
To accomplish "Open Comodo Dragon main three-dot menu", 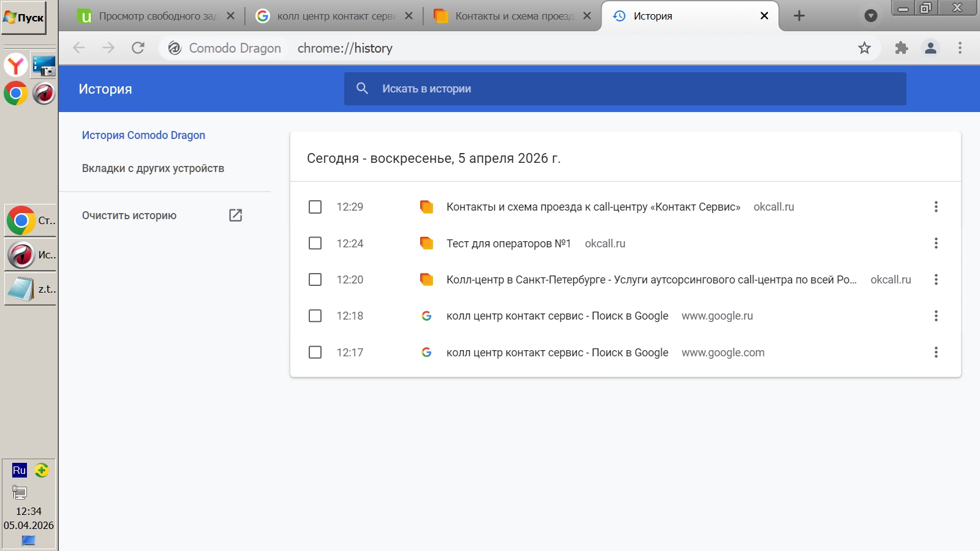I will click(960, 48).
